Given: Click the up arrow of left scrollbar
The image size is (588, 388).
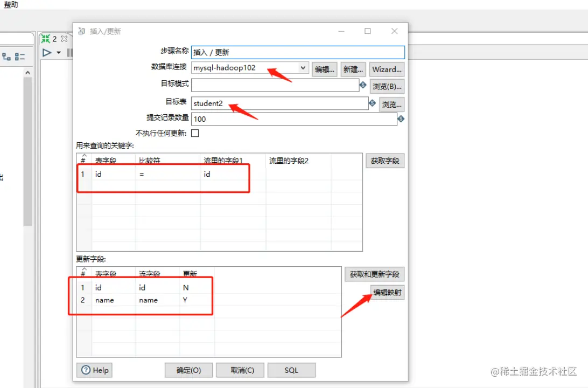Looking at the screenshot, I should [x=28, y=72].
